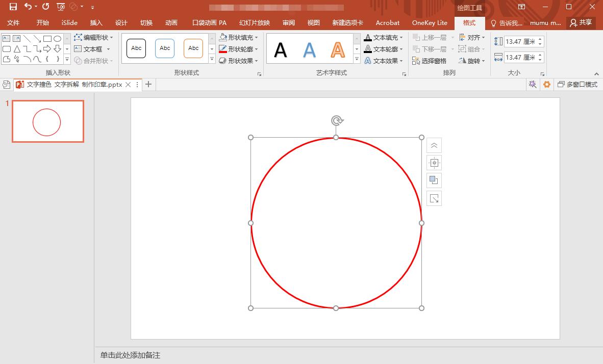The image size is (603, 364).
Task: Click the collapse double-chevron icon beside shape
Action: (x=434, y=146)
